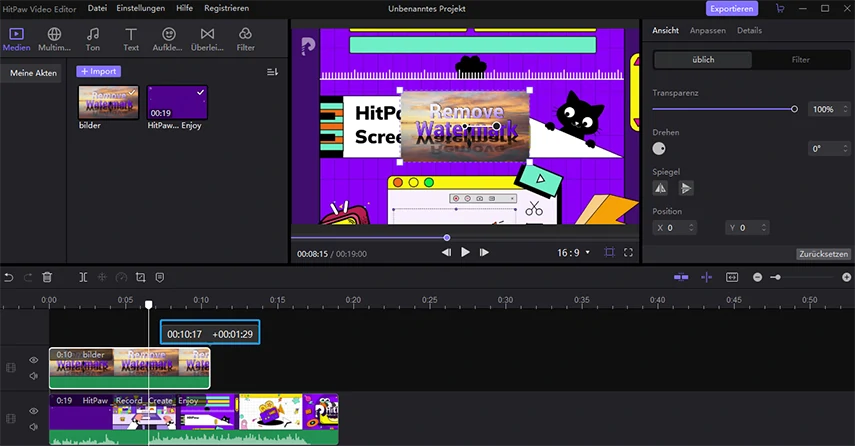The height and width of the screenshot is (446, 855).
Task: Click the Drehen 0° stepper arrows
Action: pos(845,148)
